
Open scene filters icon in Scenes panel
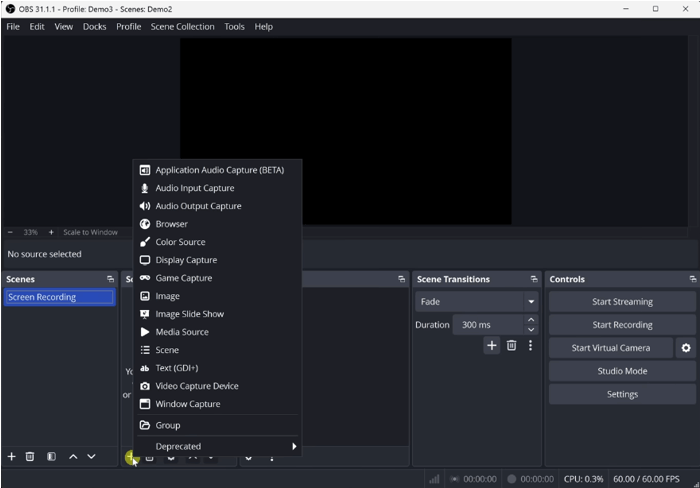(51, 457)
